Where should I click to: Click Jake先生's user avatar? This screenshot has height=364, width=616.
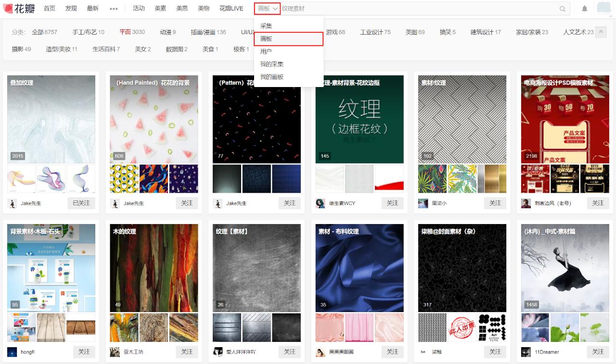pos(13,203)
